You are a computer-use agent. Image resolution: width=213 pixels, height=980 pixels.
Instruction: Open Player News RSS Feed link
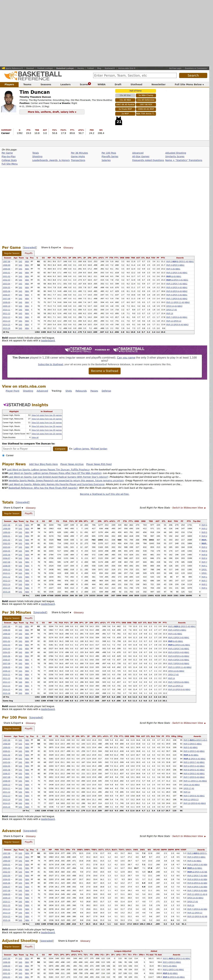(x=99, y=464)
